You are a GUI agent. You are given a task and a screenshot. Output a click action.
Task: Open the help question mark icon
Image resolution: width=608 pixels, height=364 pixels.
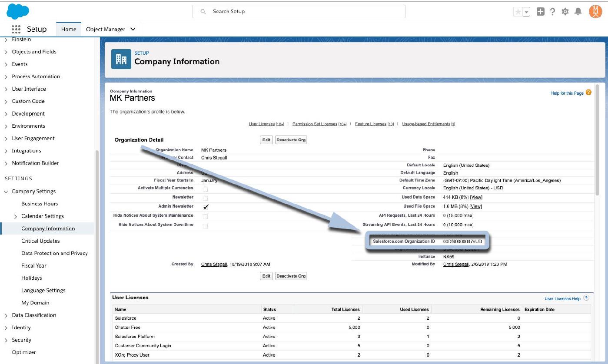pos(553,12)
